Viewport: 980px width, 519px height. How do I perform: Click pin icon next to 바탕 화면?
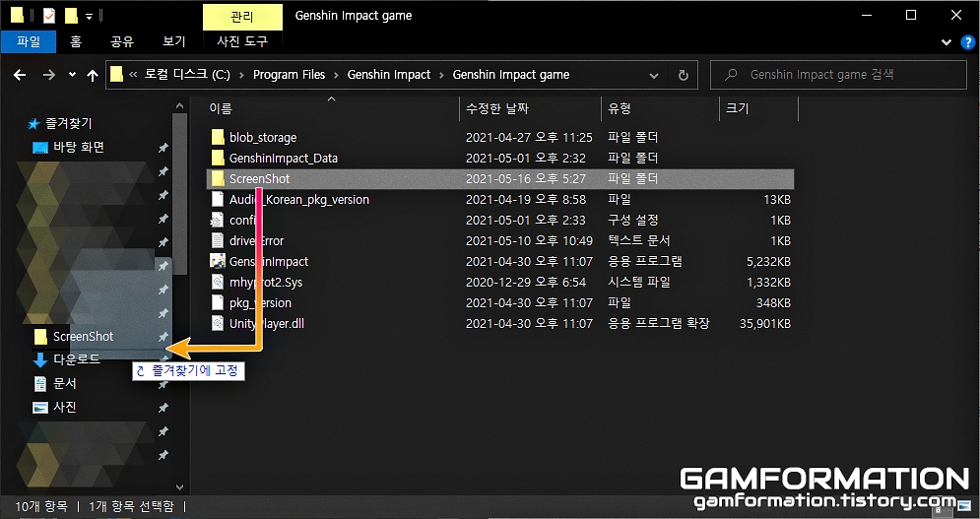[163, 148]
